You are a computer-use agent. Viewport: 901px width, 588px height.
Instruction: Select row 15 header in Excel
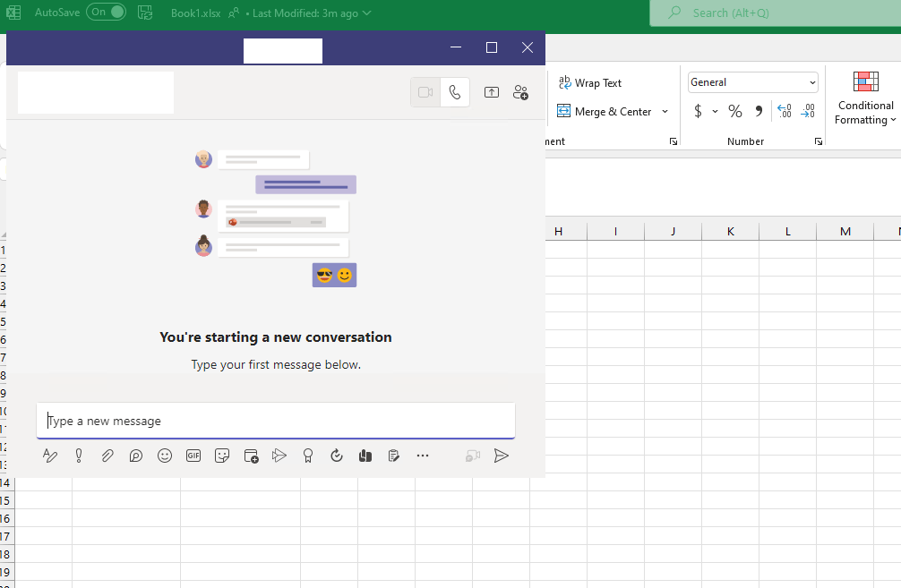pyautogui.click(x=6, y=500)
